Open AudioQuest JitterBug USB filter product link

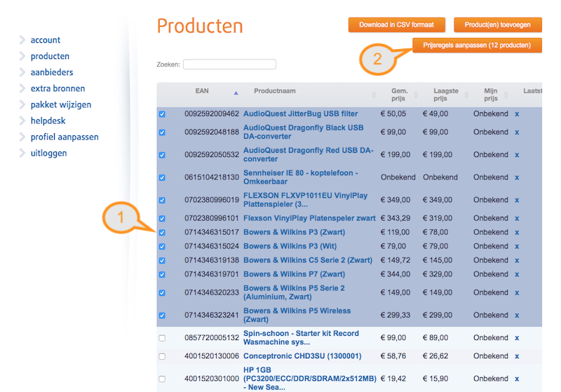(301, 114)
